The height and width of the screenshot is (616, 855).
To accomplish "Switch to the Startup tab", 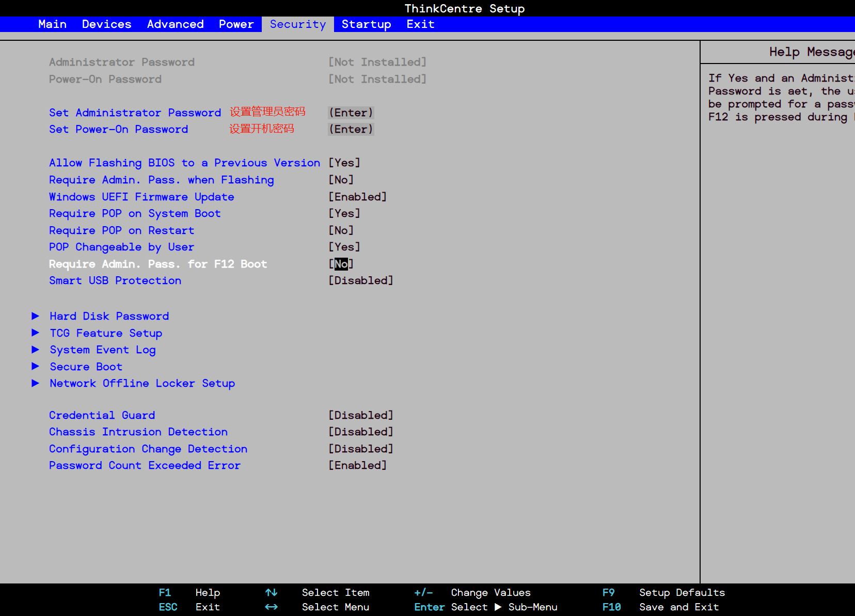I will point(366,24).
